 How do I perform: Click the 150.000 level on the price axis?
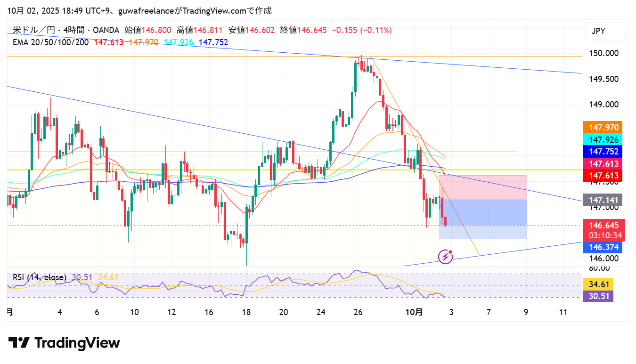click(x=604, y=54)
